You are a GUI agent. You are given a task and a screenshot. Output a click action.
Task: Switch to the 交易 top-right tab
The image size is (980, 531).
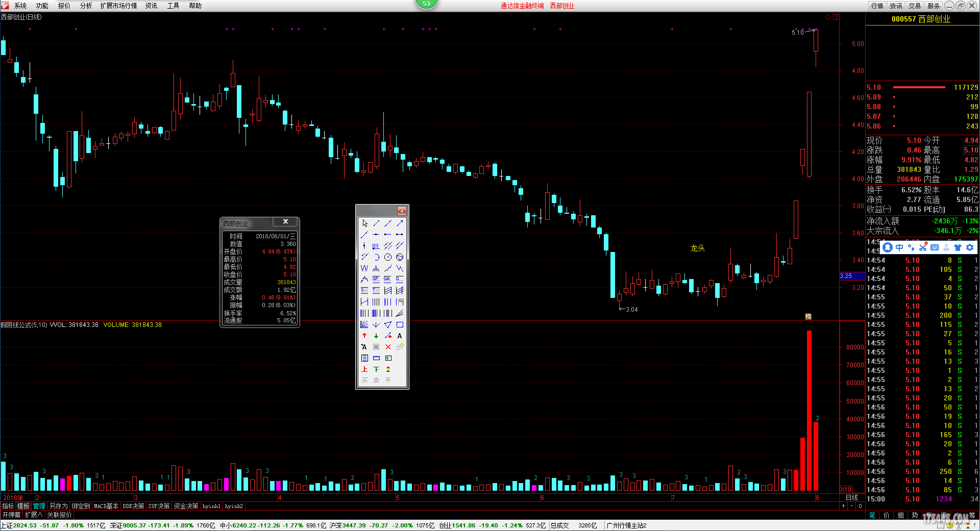pyautogui.click(x=915, y=6)
